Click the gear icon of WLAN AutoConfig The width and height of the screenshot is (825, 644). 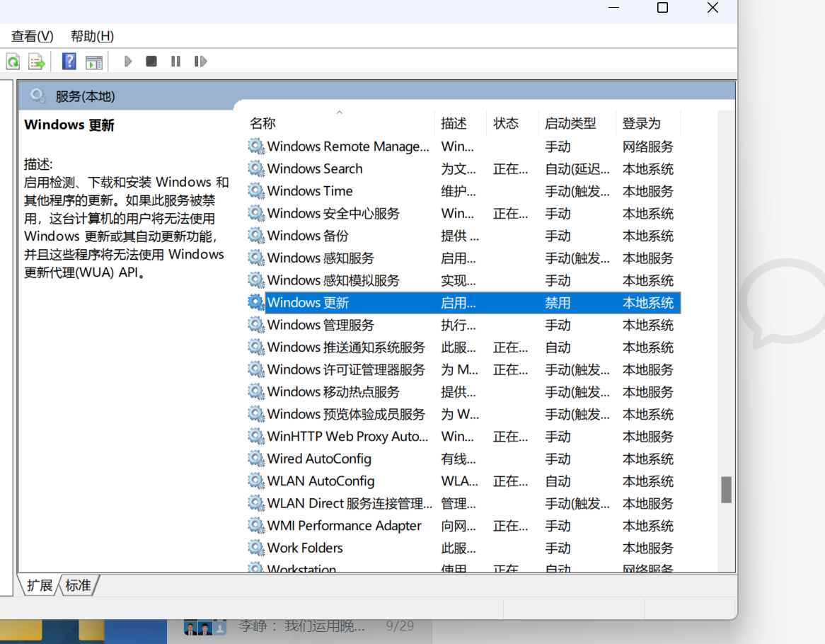click(x=256, y=481)
